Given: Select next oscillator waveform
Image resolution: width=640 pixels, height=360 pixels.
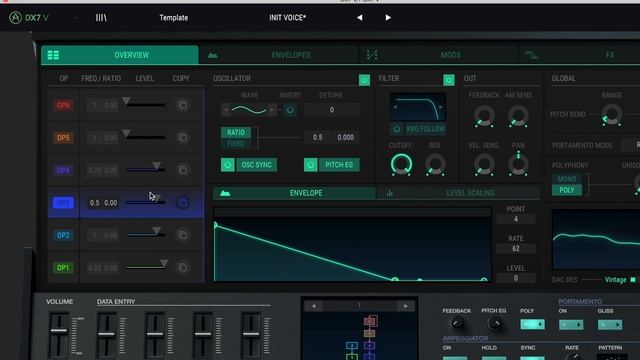Looking at the screenshot, I should tap(272, 110).
